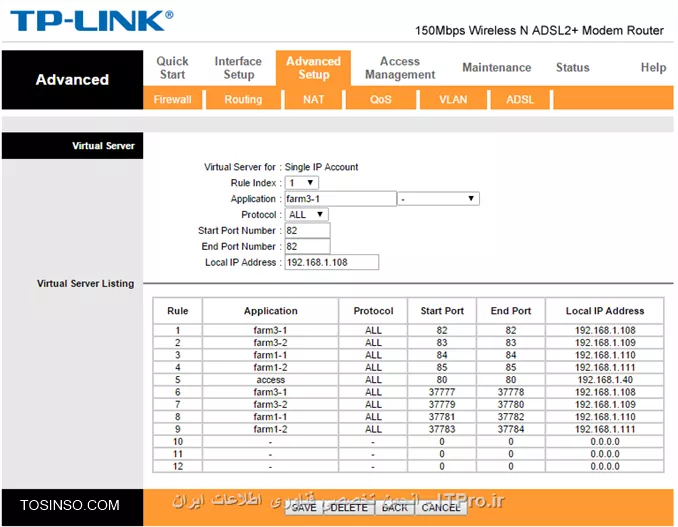This screenshot has height=527, width=678.
Task: Open the Quick Start tab
Action: tap(172, 68)
